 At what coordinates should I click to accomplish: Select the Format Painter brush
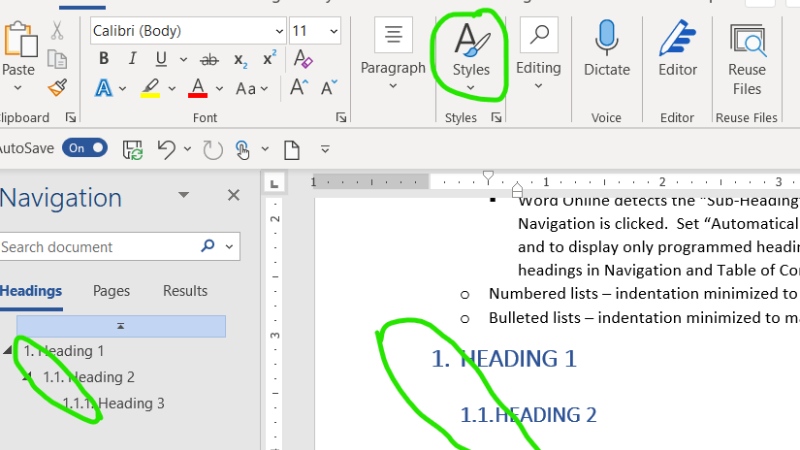point(58,88)
